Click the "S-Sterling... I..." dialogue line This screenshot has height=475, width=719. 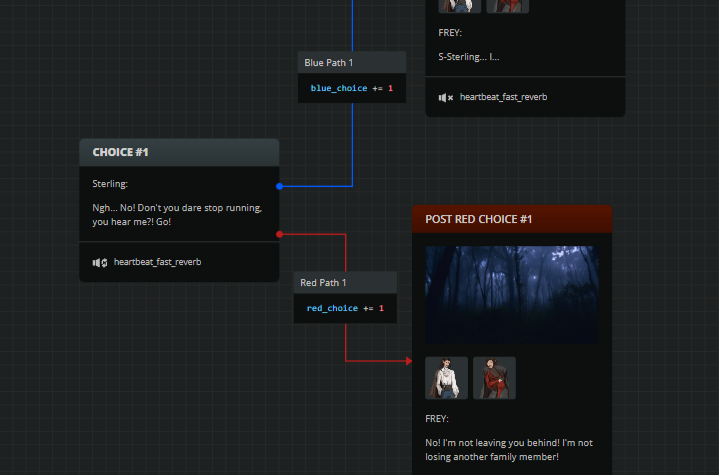coord(469,57)
